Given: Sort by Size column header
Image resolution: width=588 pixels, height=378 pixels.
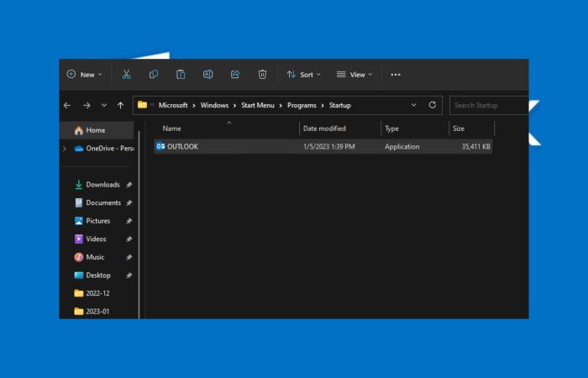Looking at the screenshot, I should pyautogui.click(x=459, y=129).
